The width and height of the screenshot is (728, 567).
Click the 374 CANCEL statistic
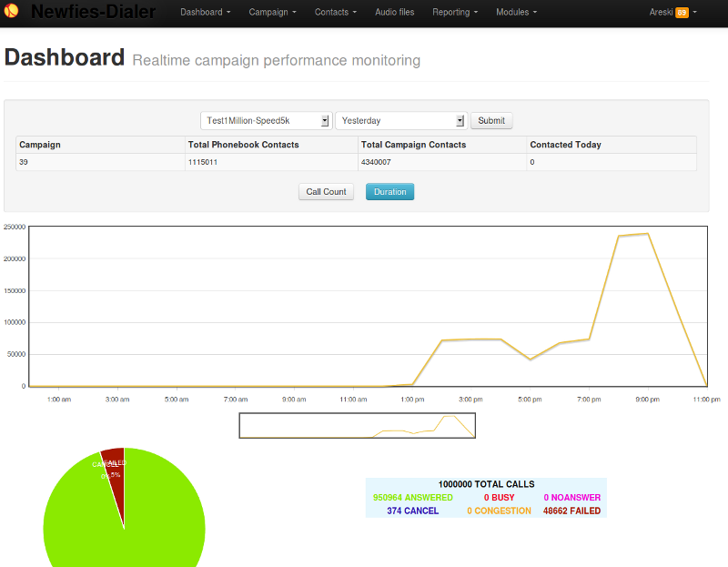point(413,511)
